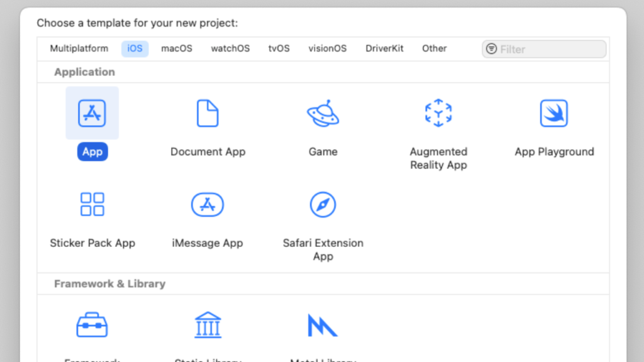The width and height of the screenshot is (644, 362).
Task: Click the Sticker Pack App label
Action: (92, 243)
